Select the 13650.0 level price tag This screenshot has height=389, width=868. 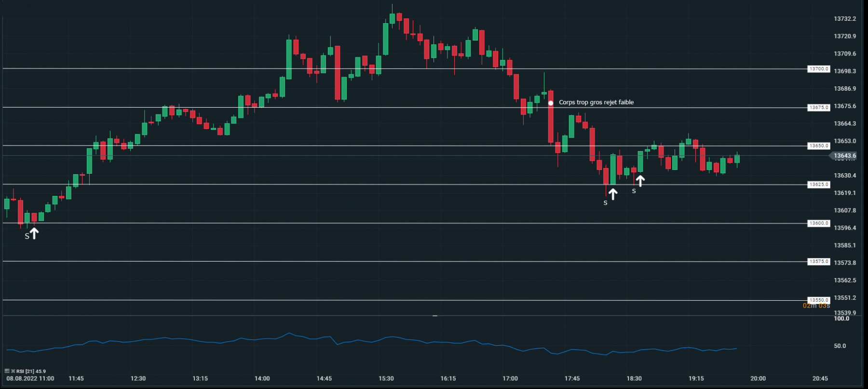819,146
